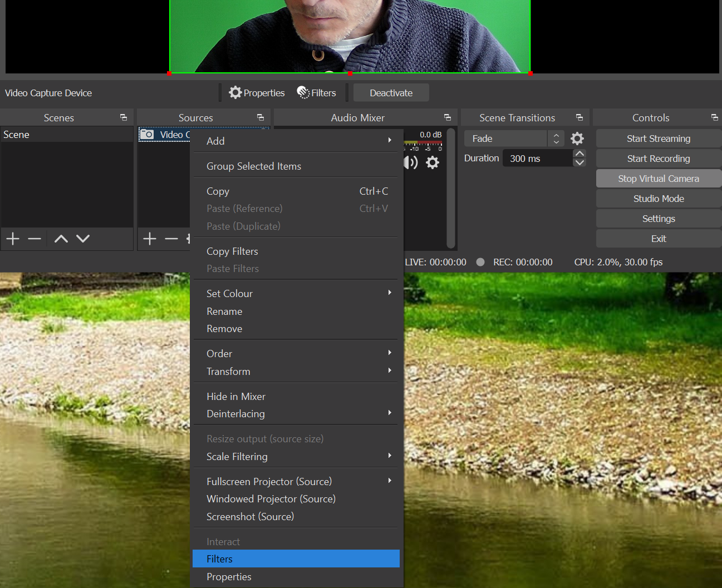Open transition properties gear icon
Image resolution: width=722 pixels, height=588 pixels.
tap(577, 139)
